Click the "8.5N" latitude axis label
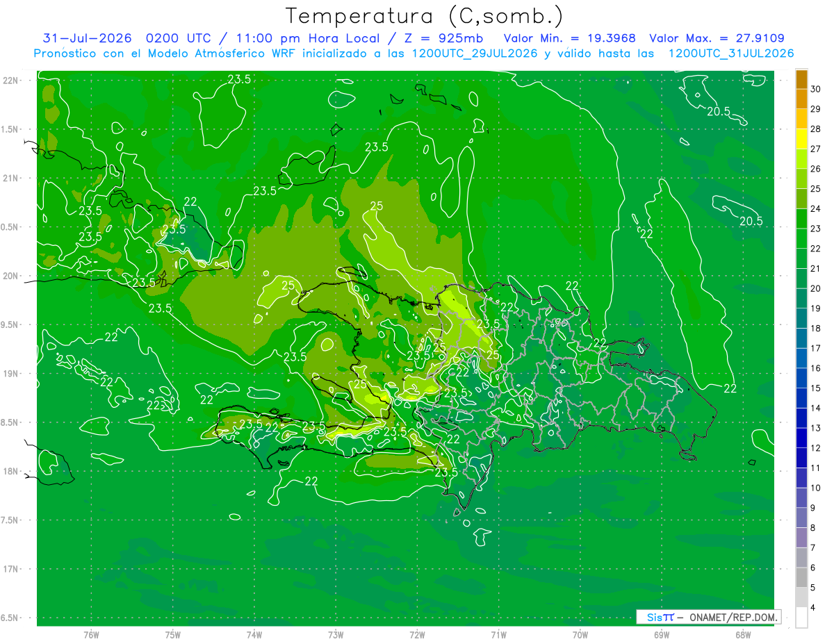 [10, 422]
